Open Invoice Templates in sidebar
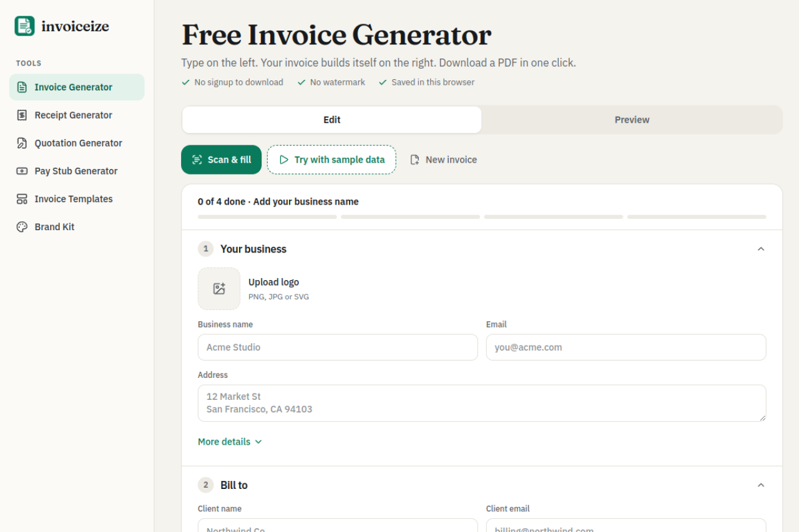799x532 pixels. click(x=77, y=199)
